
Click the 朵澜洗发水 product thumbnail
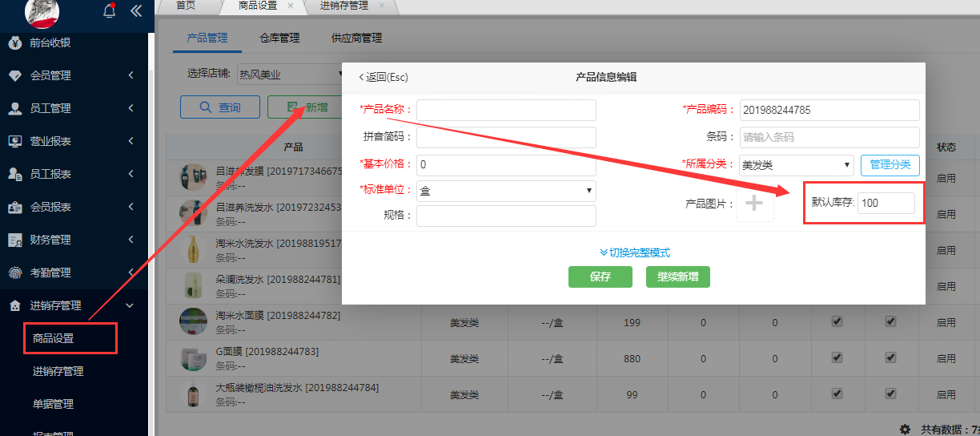193,285
